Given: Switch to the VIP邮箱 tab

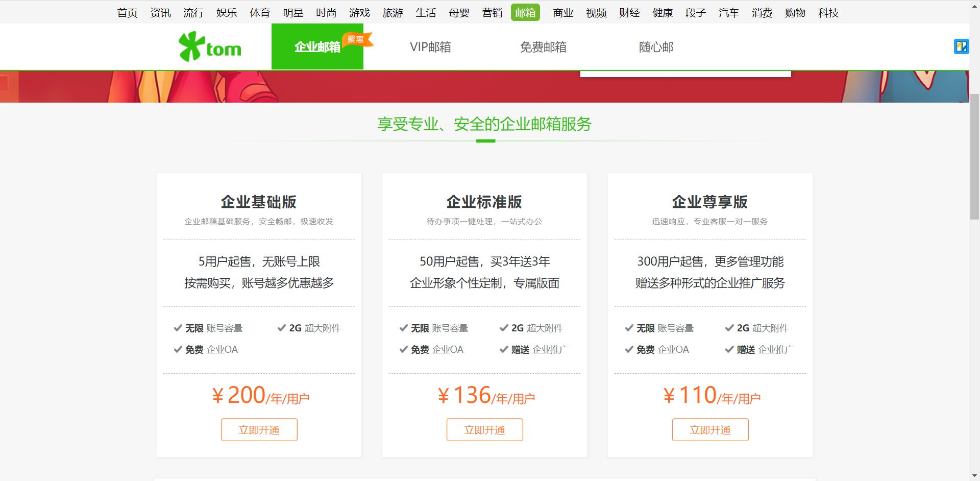Looking at the screenshot, I should 430,46.
